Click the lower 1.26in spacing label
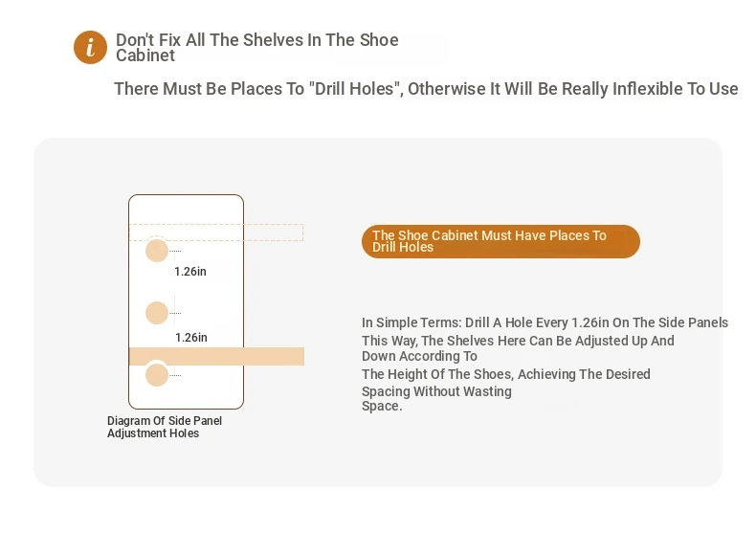Viewport: 756px width, 555px height. pyautogui.click(x=191, y=338)
